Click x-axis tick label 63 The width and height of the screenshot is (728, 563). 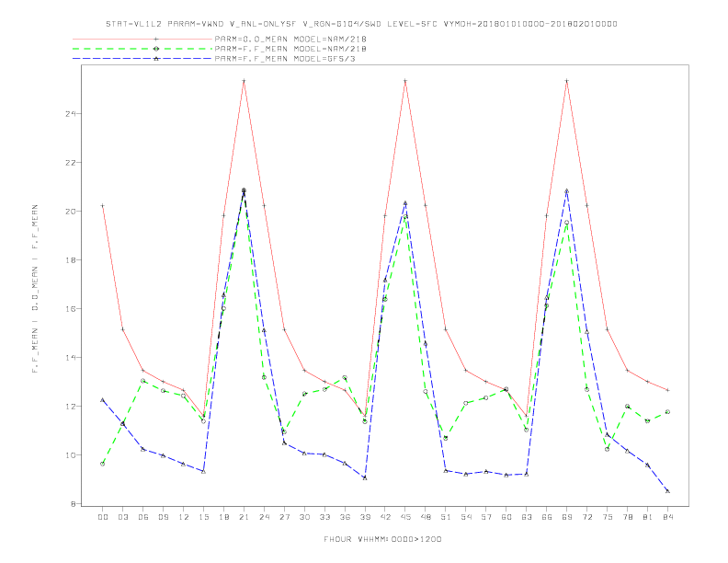[527, 517]
